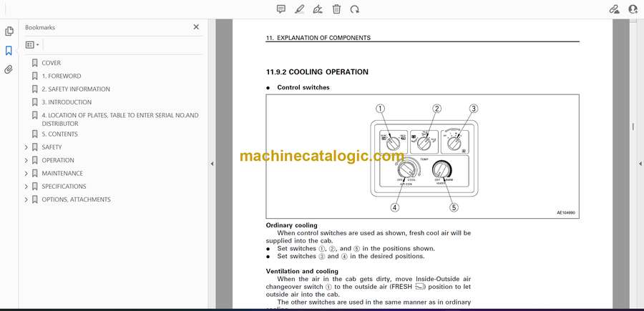Viewport: 644px width, 311px height.
Task: Jump to 2. SAFETY INFORMATION bookmark
Action: (76, 89)
